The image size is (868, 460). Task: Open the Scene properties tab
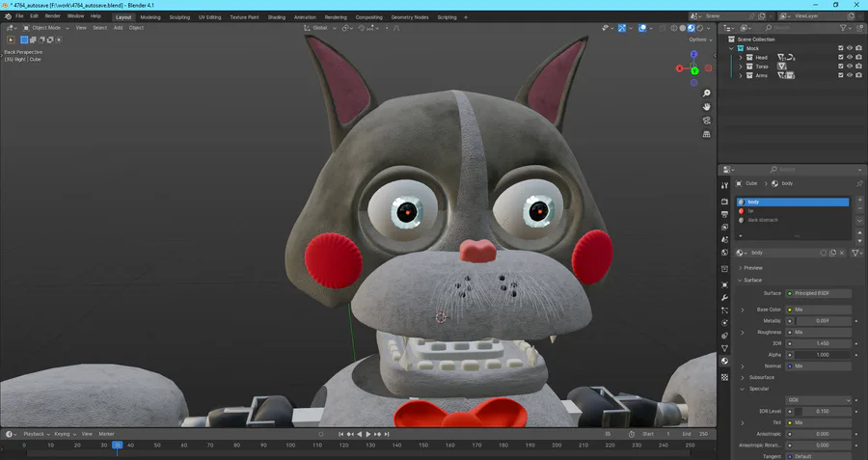[724, 240]
